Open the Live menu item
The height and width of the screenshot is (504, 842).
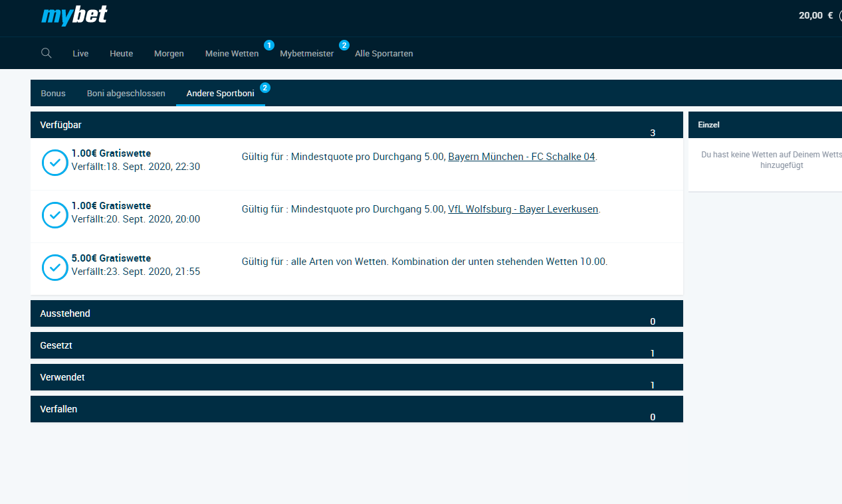click(x=80, y=54)
